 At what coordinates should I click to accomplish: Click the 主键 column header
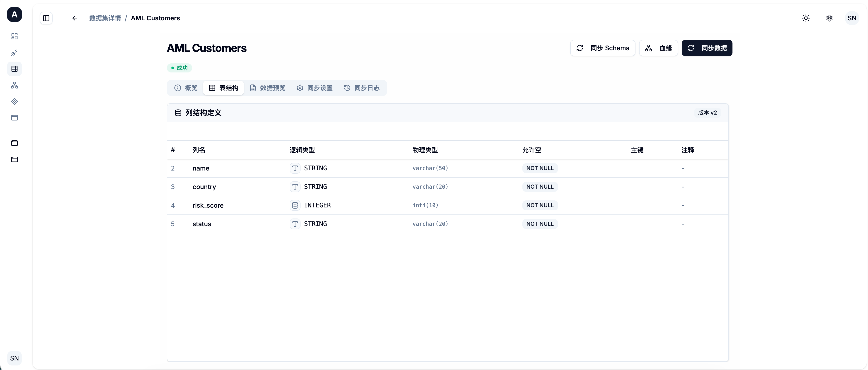pos(637,150)
